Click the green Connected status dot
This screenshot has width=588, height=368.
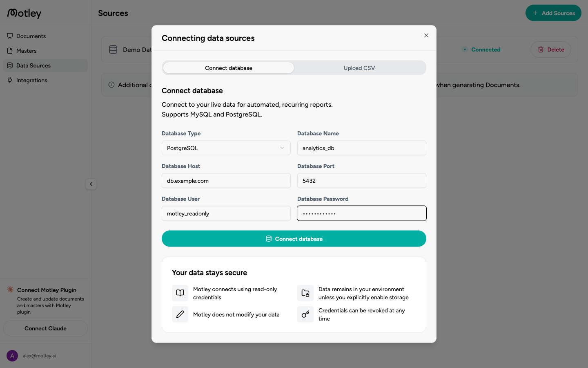coord(465,49)
